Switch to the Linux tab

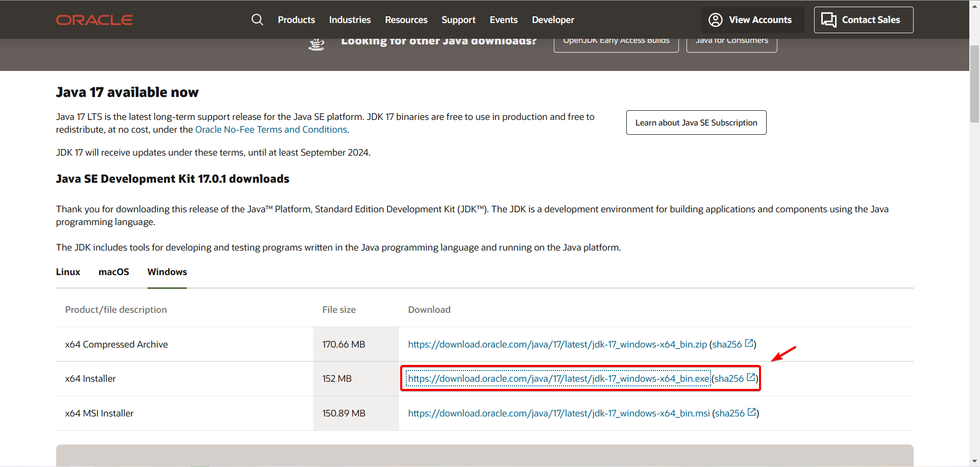tap(68, 272)
